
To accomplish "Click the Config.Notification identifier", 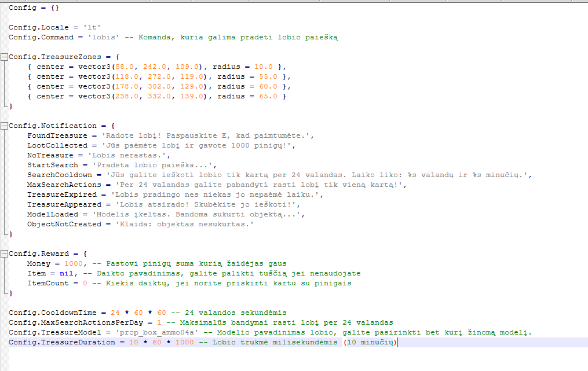I will (53, 126).
